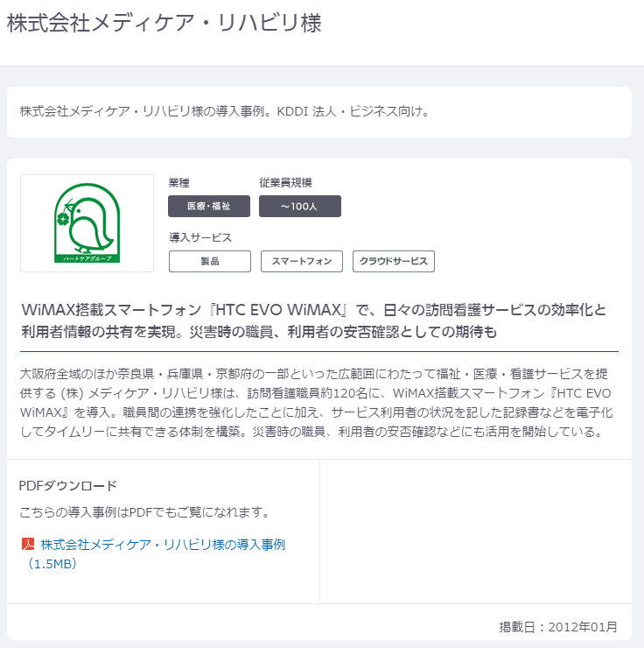The image size is (644, 648).
Task: Select the 医療・福祉 industry tag
Action: [x=209, y=206]
